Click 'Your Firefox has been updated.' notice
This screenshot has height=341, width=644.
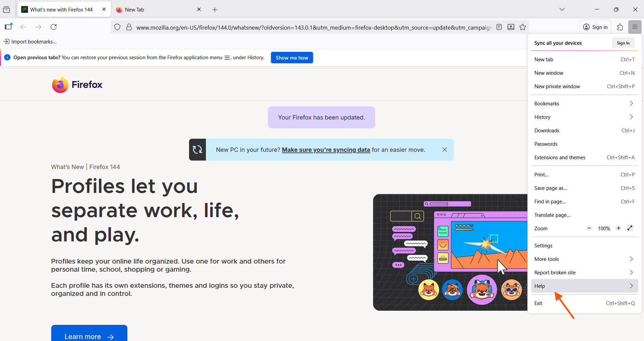click(321, 117)
